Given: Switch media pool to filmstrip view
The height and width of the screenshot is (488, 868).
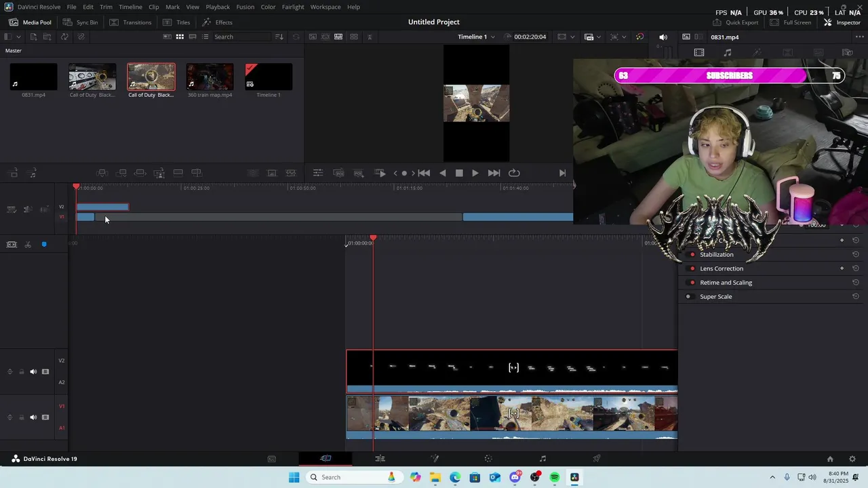Looking at the screenshot, I should tap(193, 37).
